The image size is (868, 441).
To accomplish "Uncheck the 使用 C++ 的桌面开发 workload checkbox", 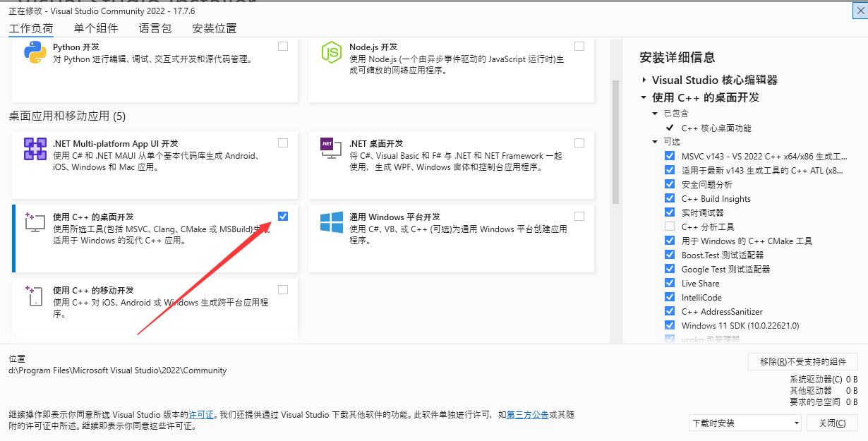I will [283, 216].
